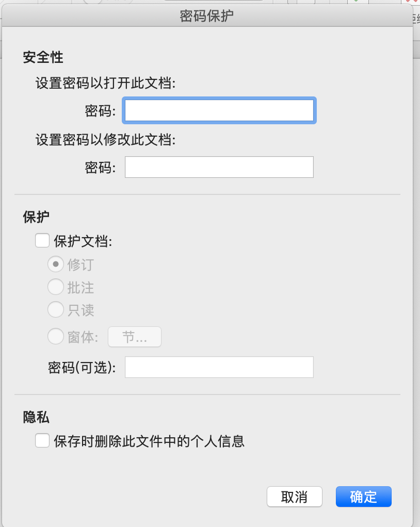
Task: Choose the 批注 radio option
Action: pyautogui.click(x=56, y=287)
